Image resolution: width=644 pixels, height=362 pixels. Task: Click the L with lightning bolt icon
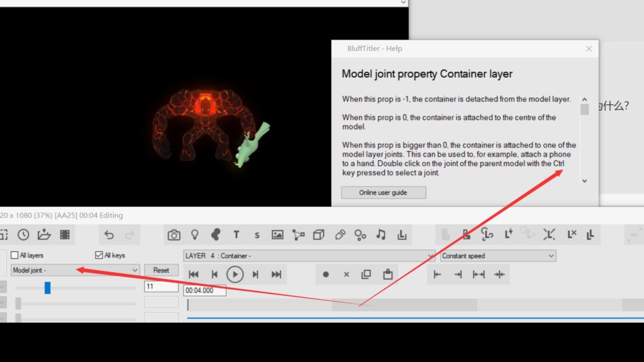point(508,234)
